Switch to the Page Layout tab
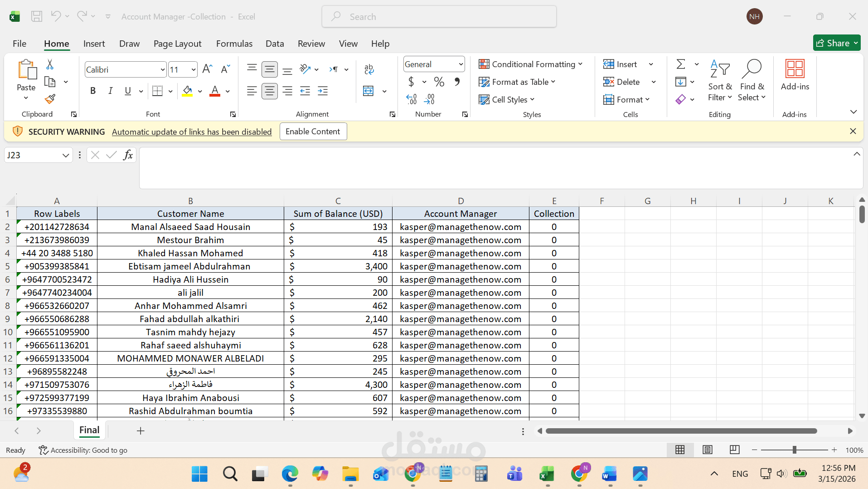This screenshot has height=489, width=868. [x=177, y=44]
